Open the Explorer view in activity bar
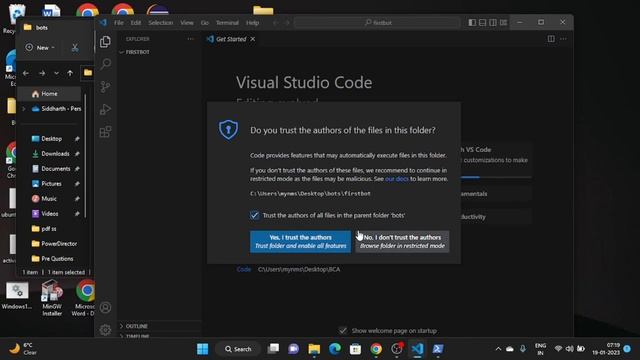The image size is (640, 360). [x=105, y=42]
